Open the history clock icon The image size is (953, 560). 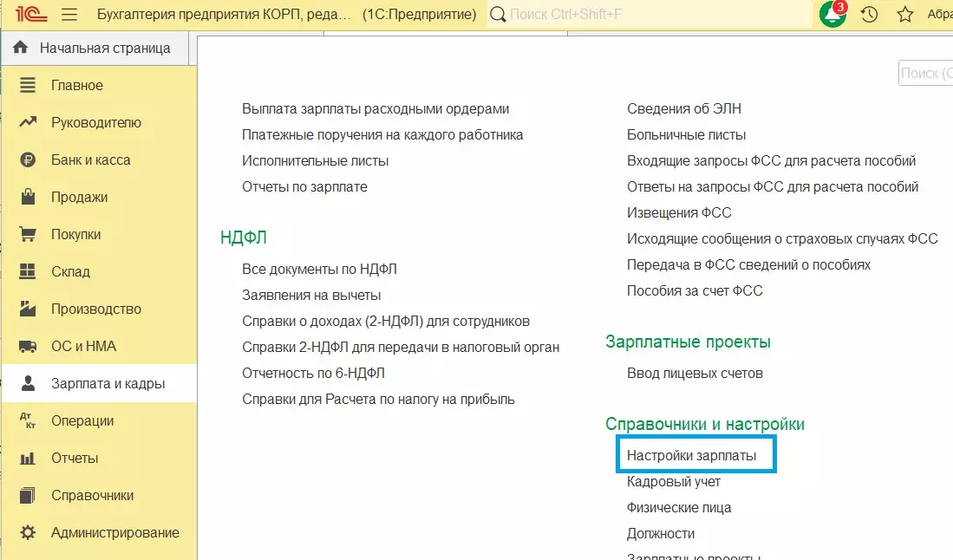(869, 14)
